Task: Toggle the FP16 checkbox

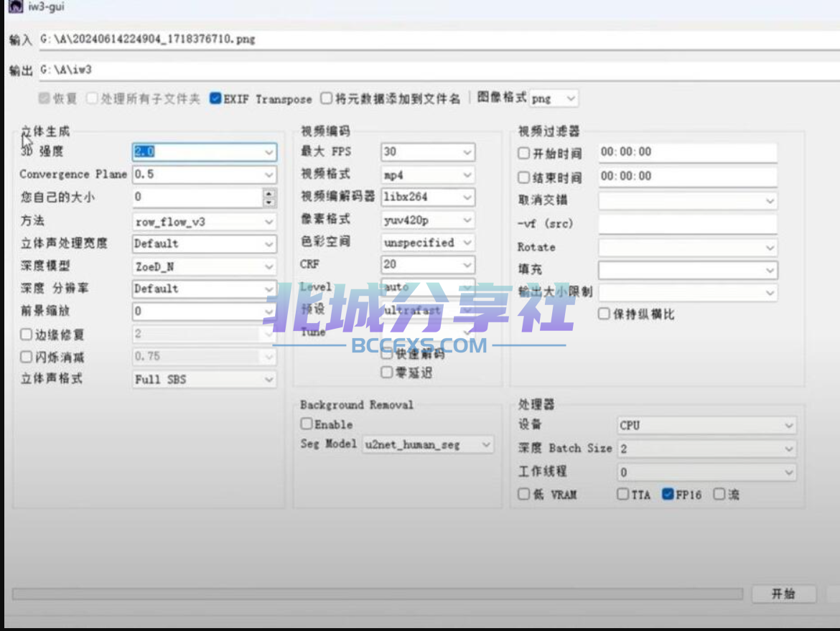Action: [x=668, y=495]
